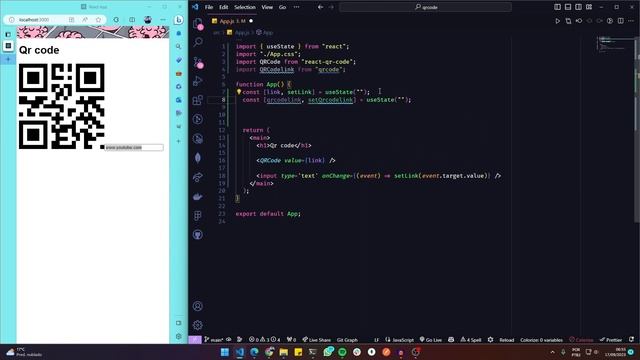Open the View menu
The height and width of the screenshot is (360, 640).
click(x=267, y=7)
